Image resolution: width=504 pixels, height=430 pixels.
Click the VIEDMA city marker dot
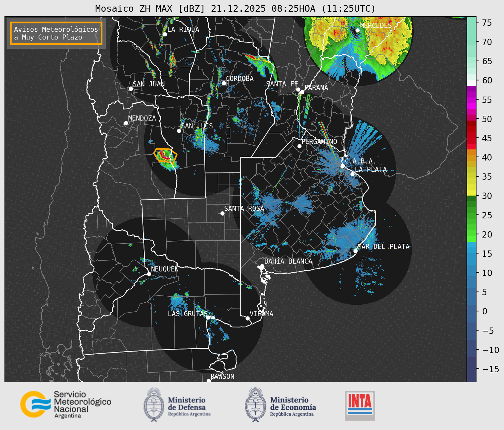click(x=248, y=318)
